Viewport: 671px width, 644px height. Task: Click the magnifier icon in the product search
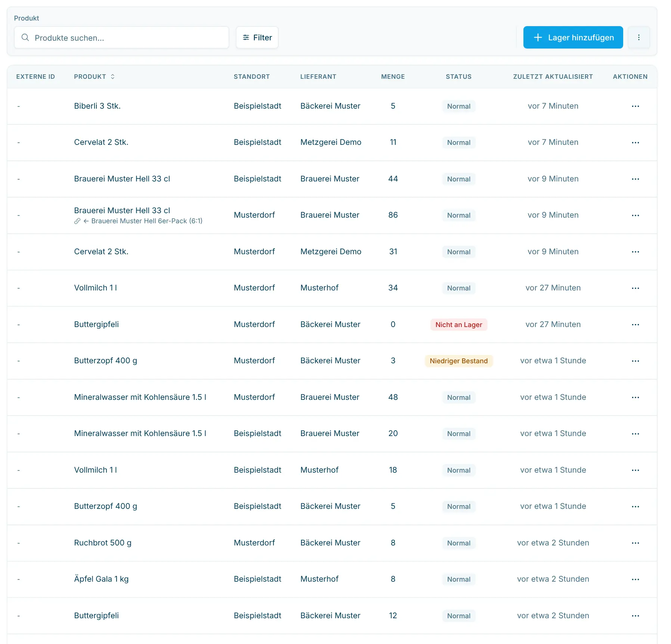pyautogui.click(x=25, y=37)
